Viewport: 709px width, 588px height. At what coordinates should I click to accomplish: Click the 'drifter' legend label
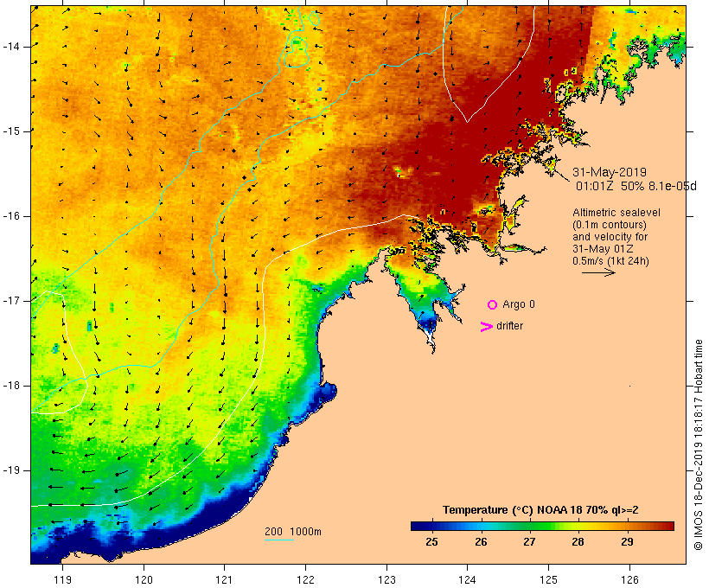pos(509,326)
